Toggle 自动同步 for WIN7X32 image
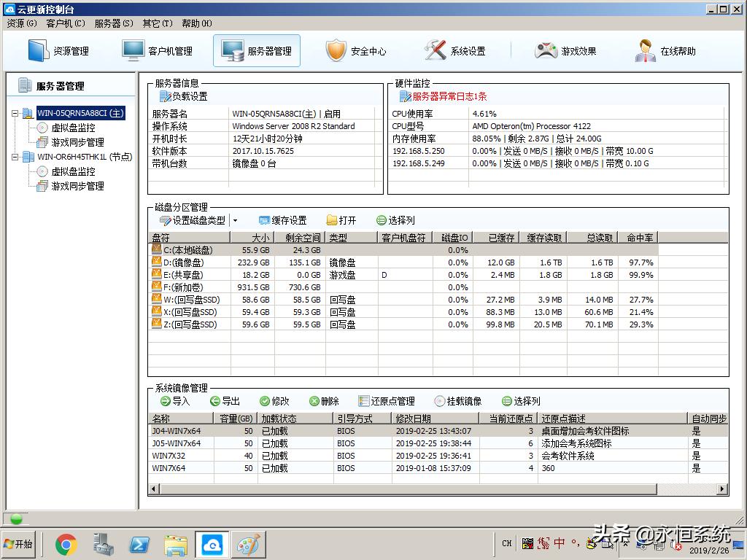Screen dimensions: 747x560 click(x=696, y=455)
